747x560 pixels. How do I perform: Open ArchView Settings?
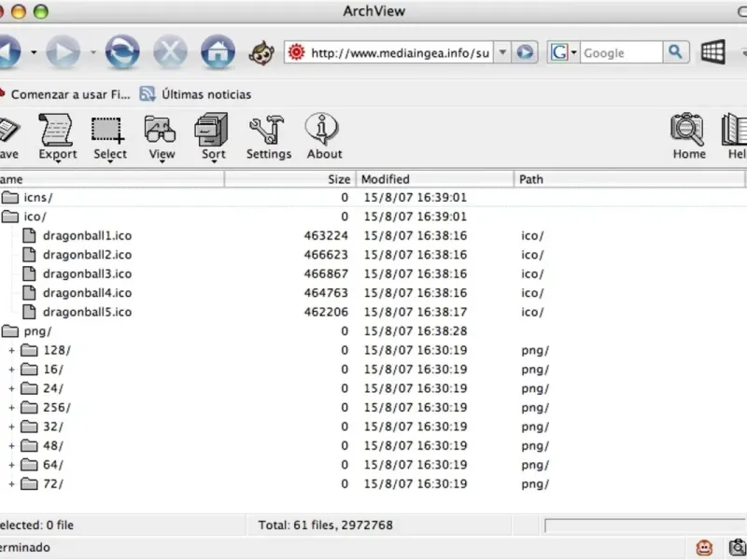tap(268, 137)
